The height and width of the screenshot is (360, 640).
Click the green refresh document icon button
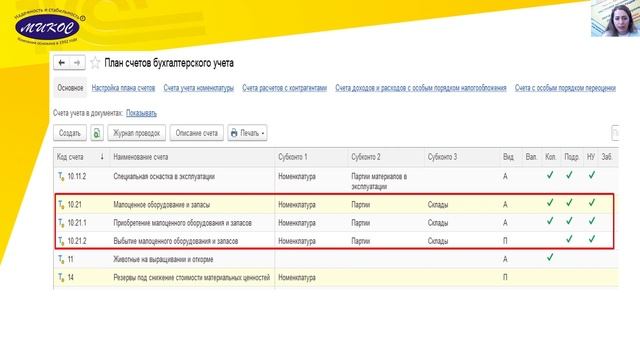pos(97,133)
